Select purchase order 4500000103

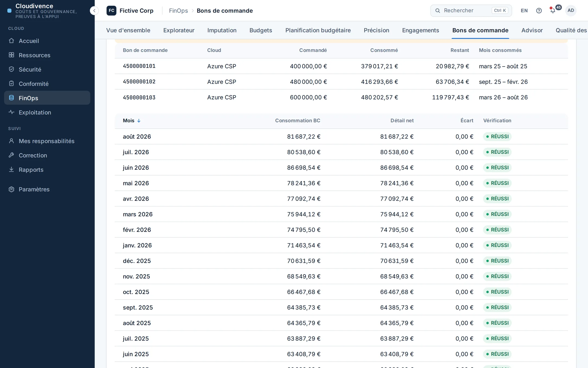(x=139, y=97)
